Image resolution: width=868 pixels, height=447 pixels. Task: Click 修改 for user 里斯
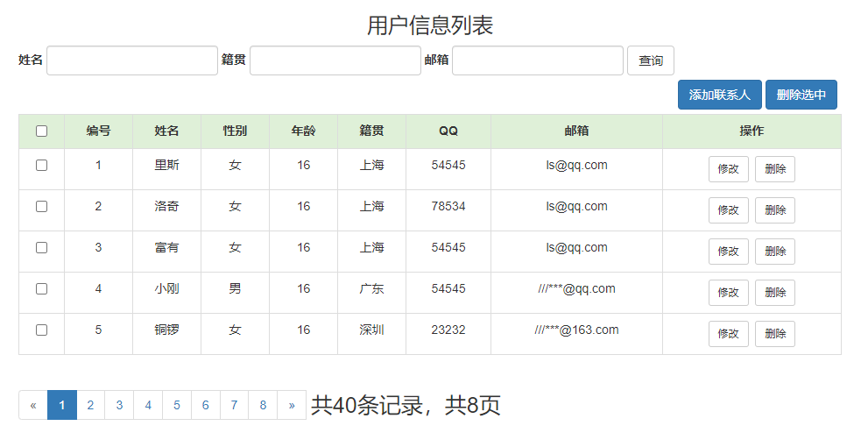pyautogui.click(x=729, y=169)
